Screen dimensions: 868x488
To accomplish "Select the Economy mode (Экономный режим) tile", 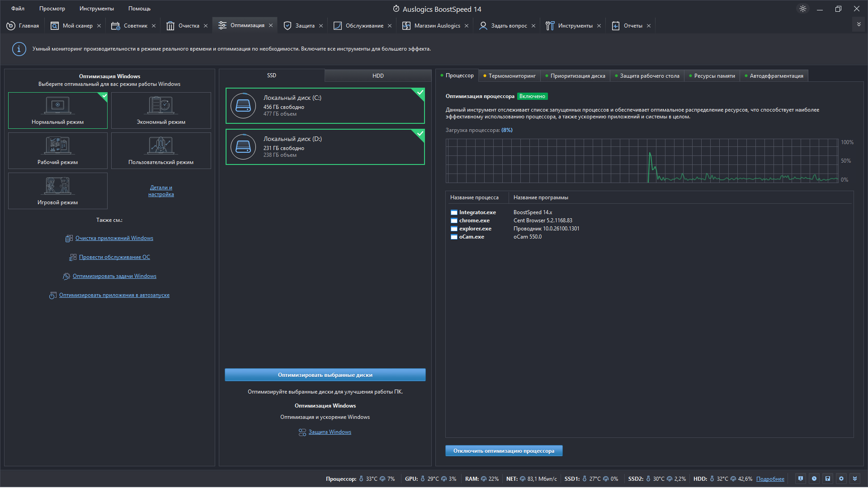I will point(161,110).
